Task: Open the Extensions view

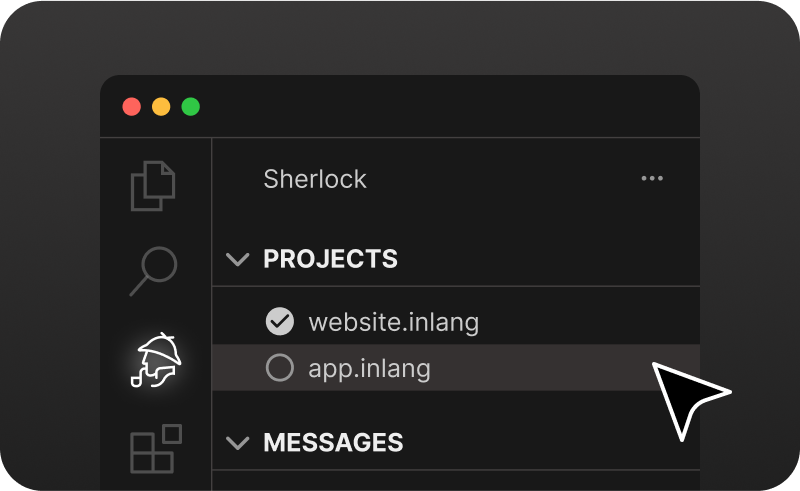Action: [156, 449]
